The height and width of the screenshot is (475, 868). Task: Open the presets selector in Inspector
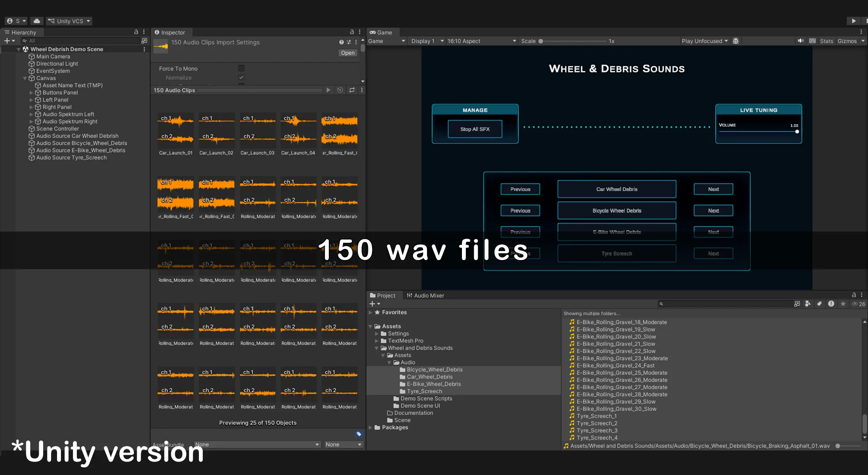349,42
